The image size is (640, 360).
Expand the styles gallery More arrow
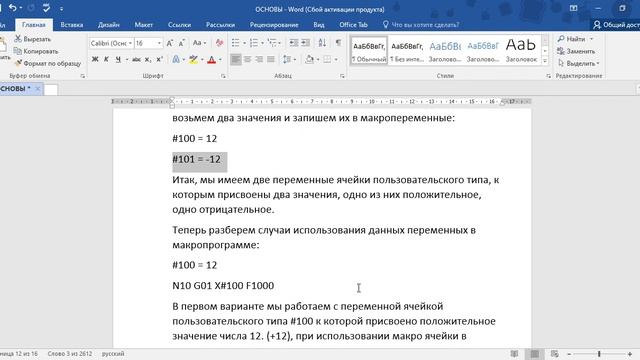click(x=545, y=61)
